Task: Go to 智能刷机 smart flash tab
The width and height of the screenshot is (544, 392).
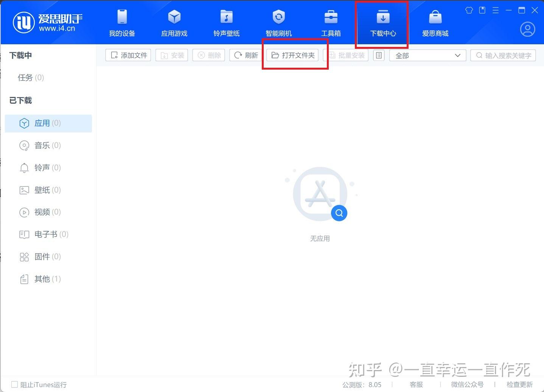Action: coord(278,23)
